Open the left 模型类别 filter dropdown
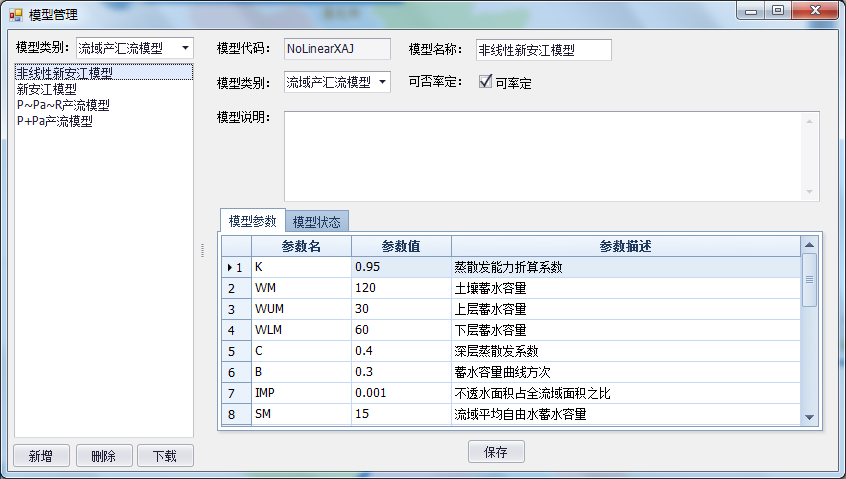This screenshot has width=846, height=479. coord(184,48)
